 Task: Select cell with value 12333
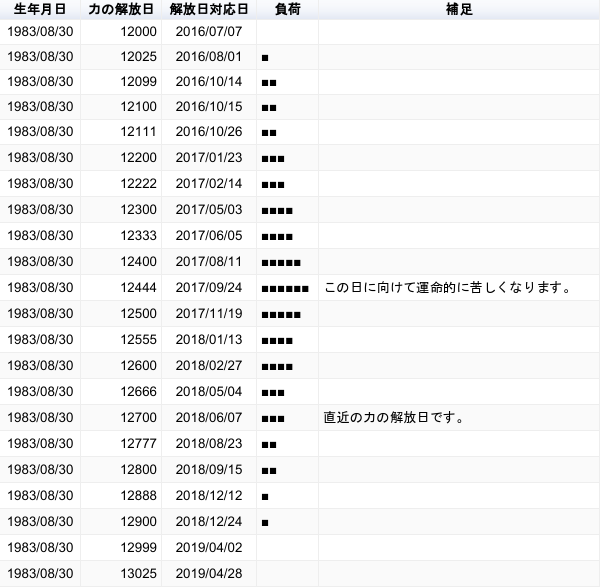[121, 235]
